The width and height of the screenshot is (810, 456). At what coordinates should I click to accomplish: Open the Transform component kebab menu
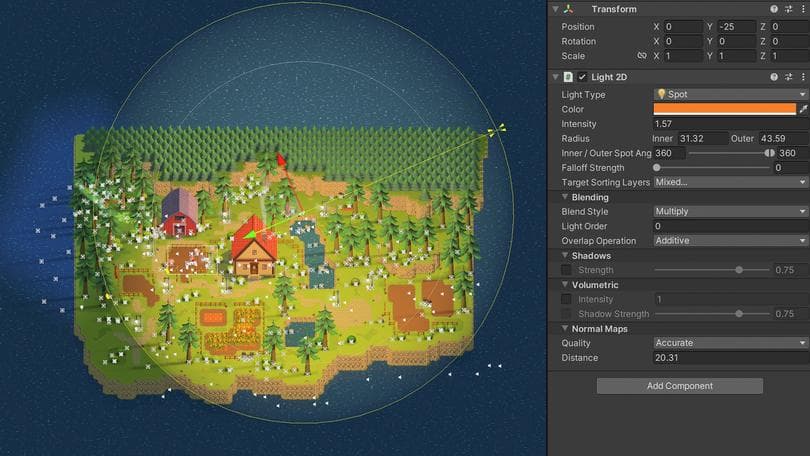pos(803,9)
